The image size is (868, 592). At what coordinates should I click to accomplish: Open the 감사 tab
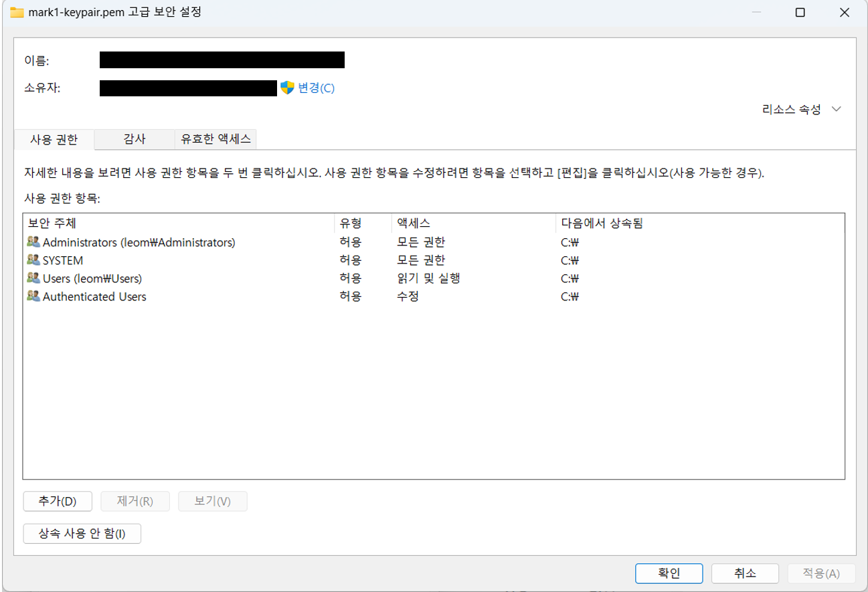click(135, 139)
